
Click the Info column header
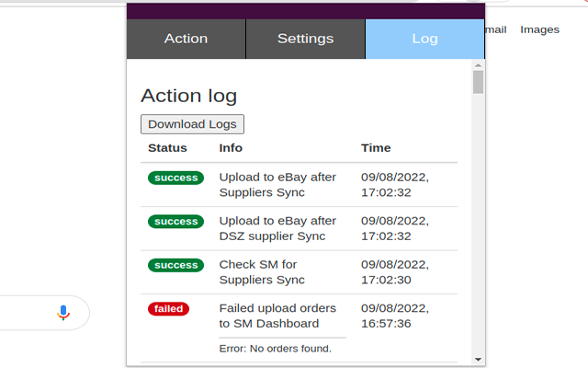(231, 148)
